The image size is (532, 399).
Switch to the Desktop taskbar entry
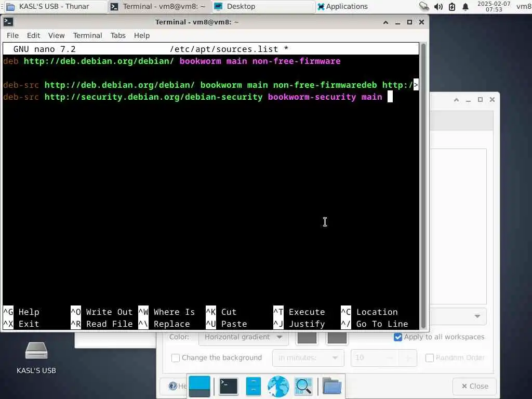263,6
